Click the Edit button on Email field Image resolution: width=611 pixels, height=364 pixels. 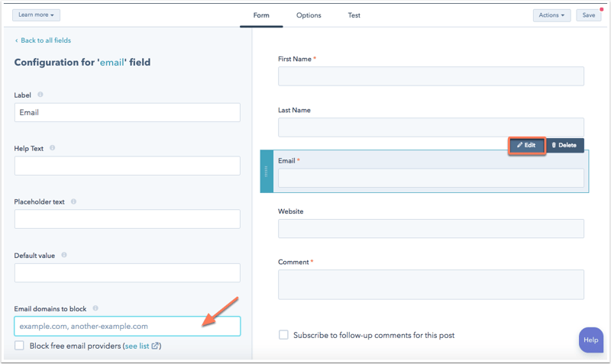click(x=526, y=145)
